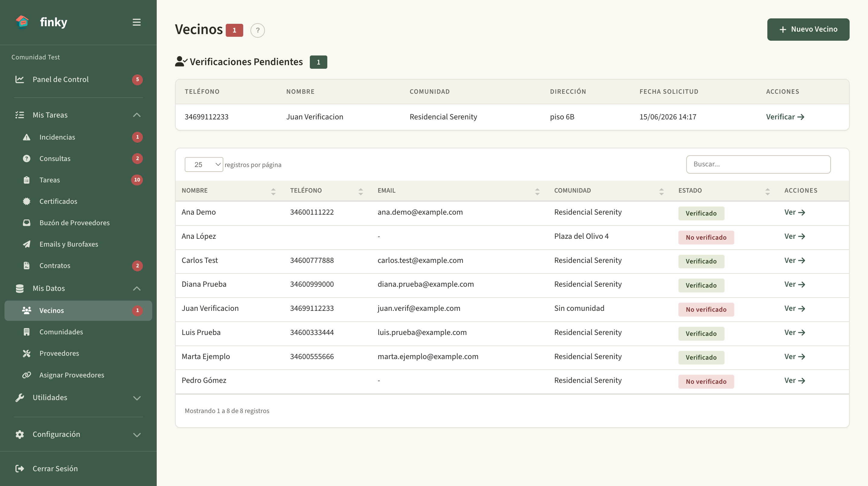Click the Certificados badge icon
Viewport: 868px width, 486px height.
(x=27, y=201)
